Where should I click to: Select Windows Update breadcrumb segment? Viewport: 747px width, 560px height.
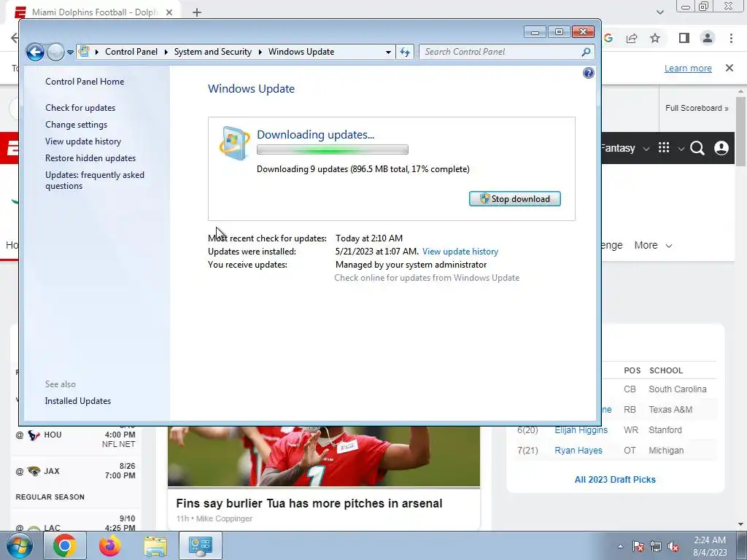(301, 52)
